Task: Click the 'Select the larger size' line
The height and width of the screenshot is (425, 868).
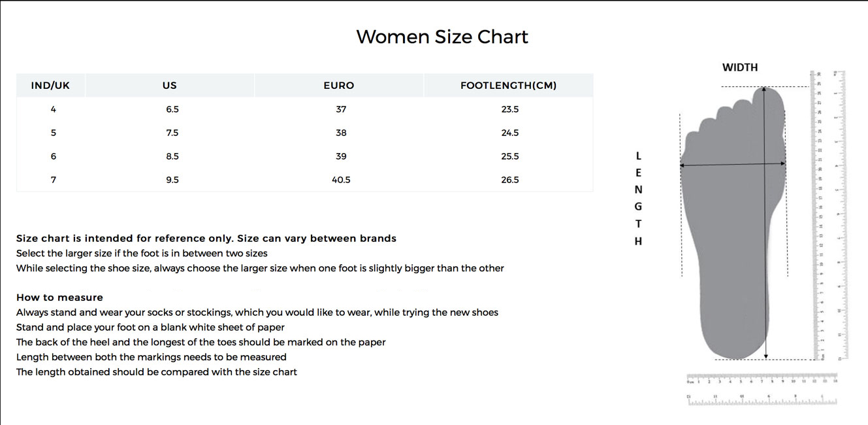Action: pyautogui.click(x=142, y=253)
